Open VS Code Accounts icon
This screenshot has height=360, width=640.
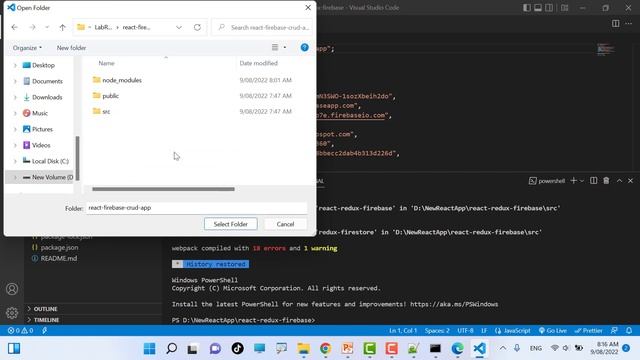point(12,289)
